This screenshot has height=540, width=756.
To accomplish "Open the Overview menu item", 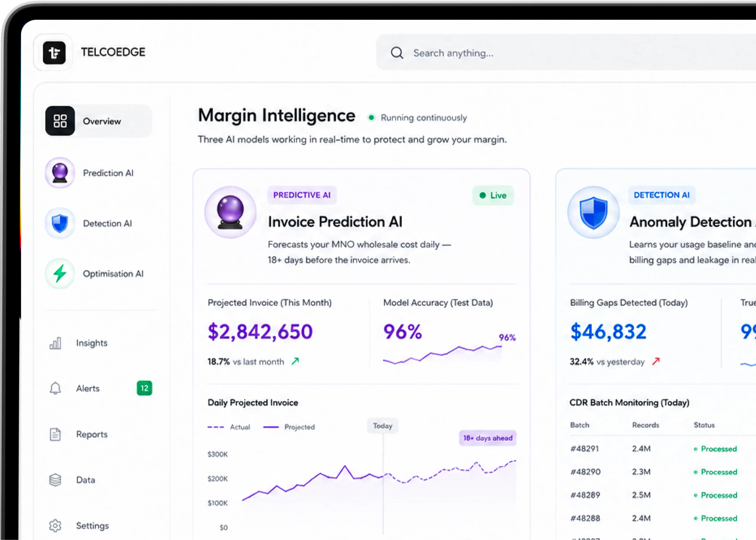I will click(99, 121).
